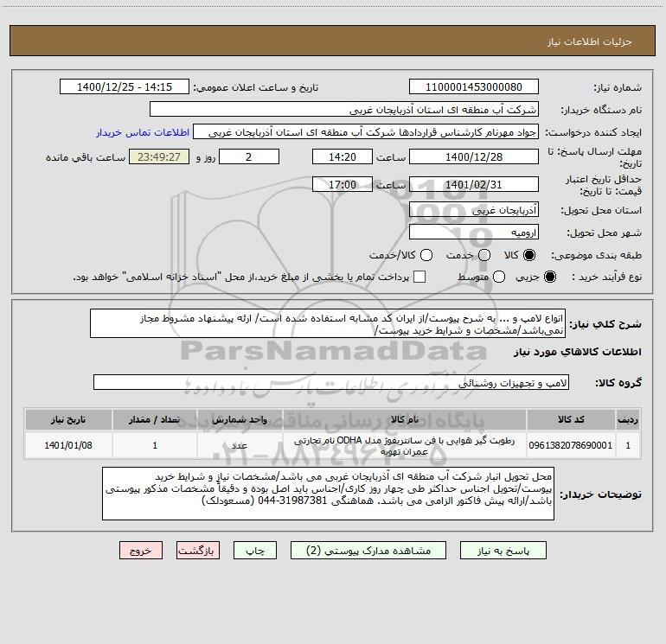Click the countdown timer 23:49:27
666x644 pixels.
(159, 156)
